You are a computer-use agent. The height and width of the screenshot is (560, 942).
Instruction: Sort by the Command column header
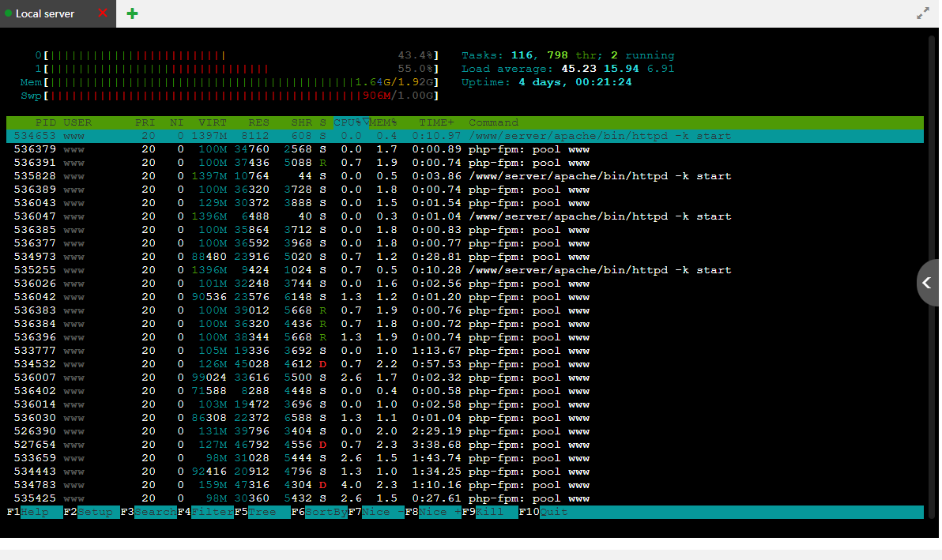point(493,122)
